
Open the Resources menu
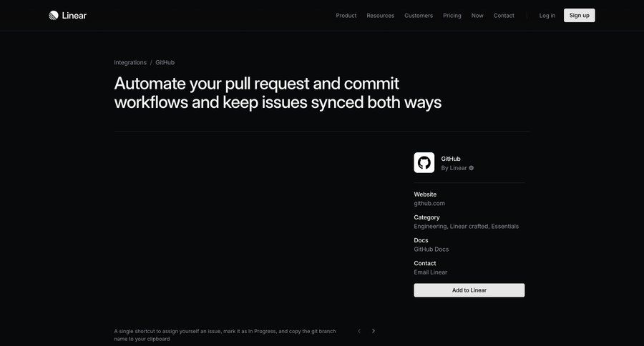click(x=381, y=16)
